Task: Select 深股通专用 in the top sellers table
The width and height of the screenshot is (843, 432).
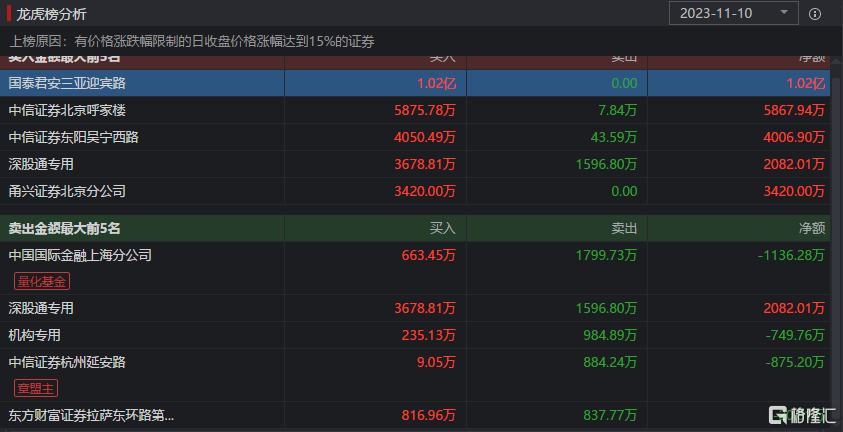Action: click(415, 308)
